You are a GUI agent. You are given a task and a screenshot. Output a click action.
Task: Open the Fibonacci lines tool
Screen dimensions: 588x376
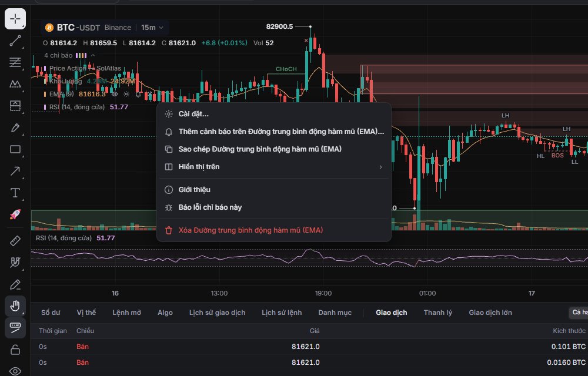pos(15,62)
